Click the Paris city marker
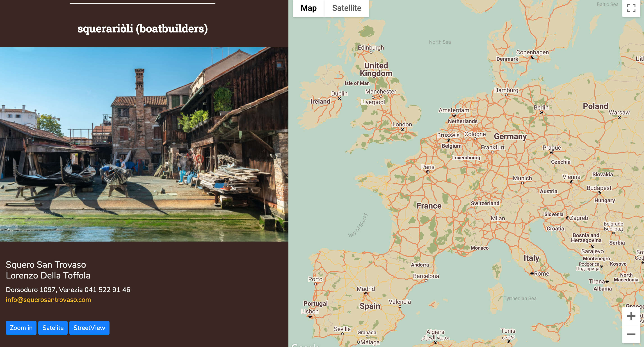Viewport: 644px width, 347px height. (x=428, y=172)
